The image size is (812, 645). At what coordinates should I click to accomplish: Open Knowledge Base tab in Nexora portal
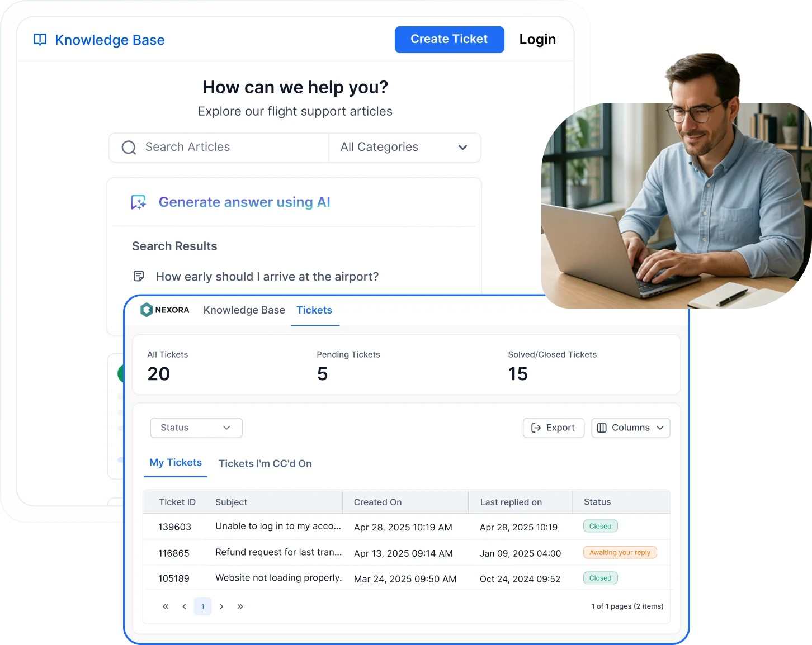tap(244, 310)
